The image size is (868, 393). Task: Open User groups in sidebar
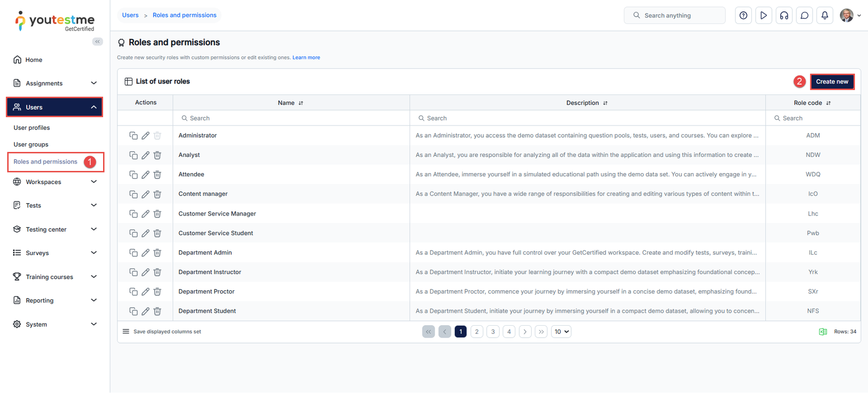pyautogui.click(x=31, y=144)
